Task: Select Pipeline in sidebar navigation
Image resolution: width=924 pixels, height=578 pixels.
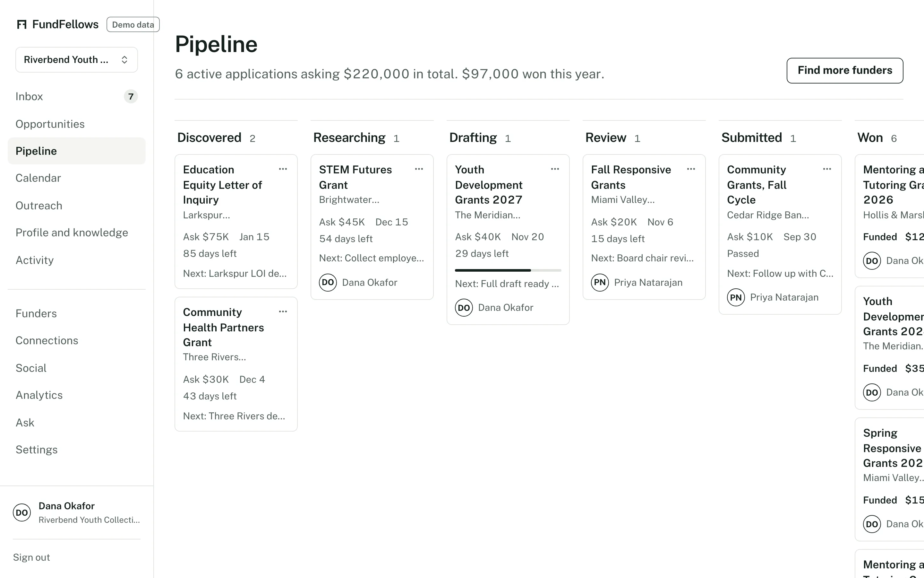Action: pyautogui.click(x=76, y=151)
